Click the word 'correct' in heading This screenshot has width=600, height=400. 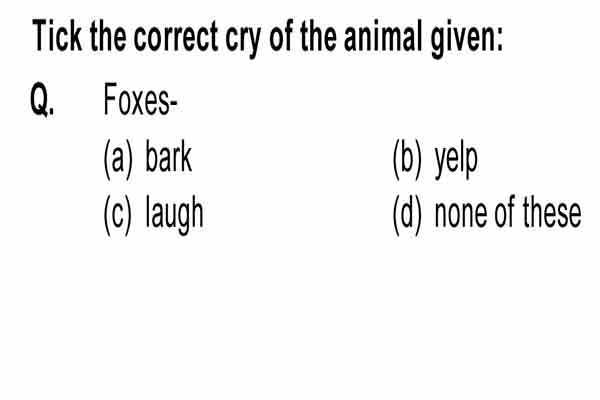click(176, 37)
